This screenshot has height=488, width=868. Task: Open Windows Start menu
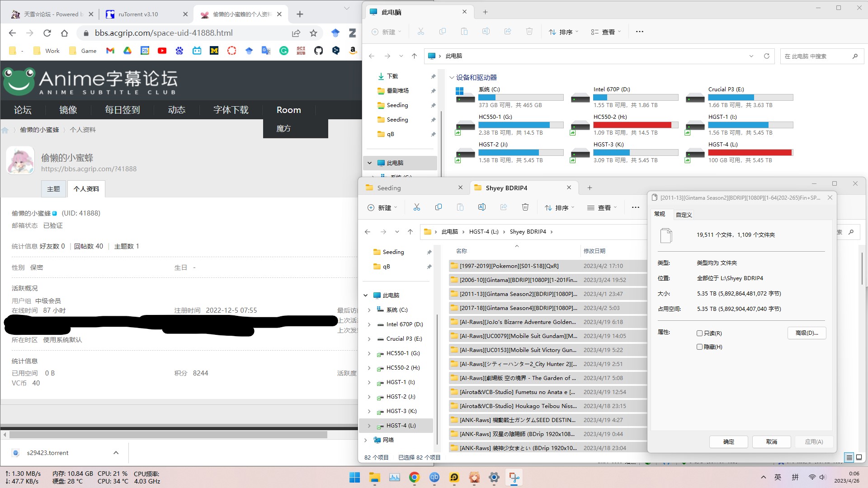pos(355,477)
